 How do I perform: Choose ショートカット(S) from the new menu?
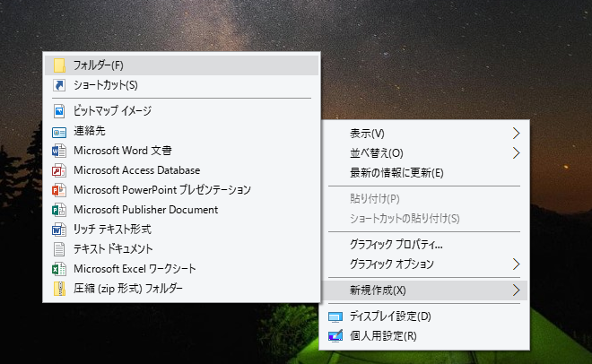(181, 85)
